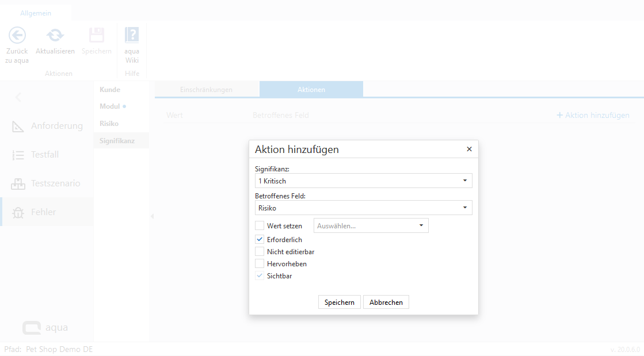The height and width of the screenshot is (356, 644).
Task: Open the Allgemein ribbon tab
Action: pyautogui.click(x=36, y=13)
